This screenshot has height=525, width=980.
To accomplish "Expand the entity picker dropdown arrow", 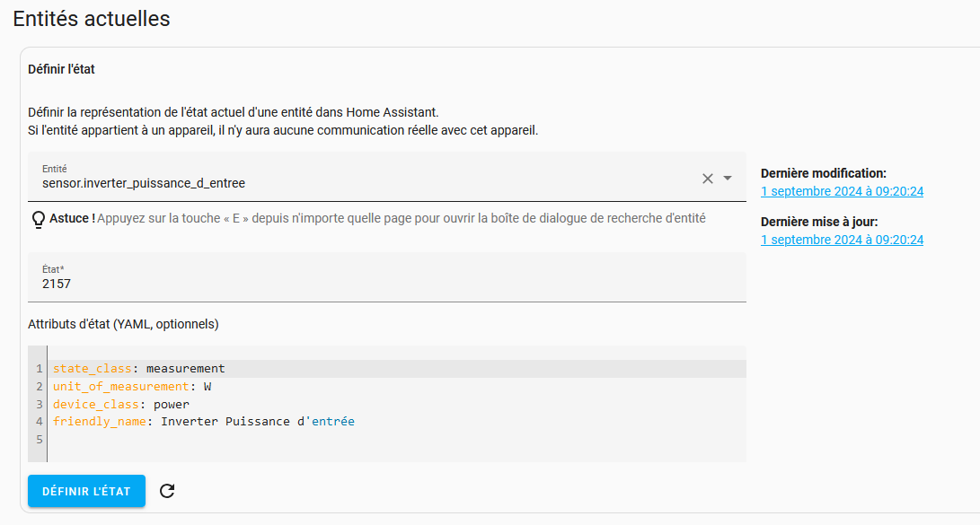I will (x=728, y=179).
